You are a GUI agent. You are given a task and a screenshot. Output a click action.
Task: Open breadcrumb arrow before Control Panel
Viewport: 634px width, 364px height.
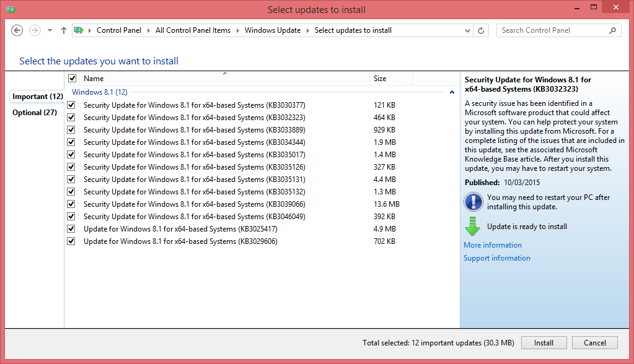tap(89, 30)
